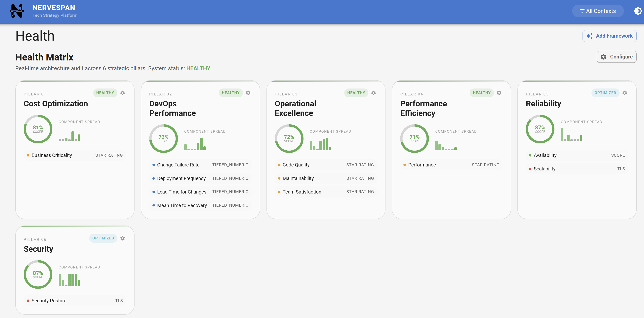Image resolution: width=644 pixels, height=318 pixels.
Task: Open the Health Matrix Configure button
Action: tap(616, 57)
